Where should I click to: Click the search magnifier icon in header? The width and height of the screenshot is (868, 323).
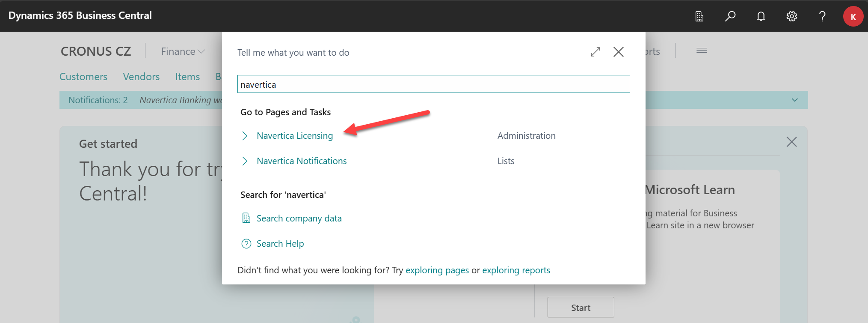730,16
